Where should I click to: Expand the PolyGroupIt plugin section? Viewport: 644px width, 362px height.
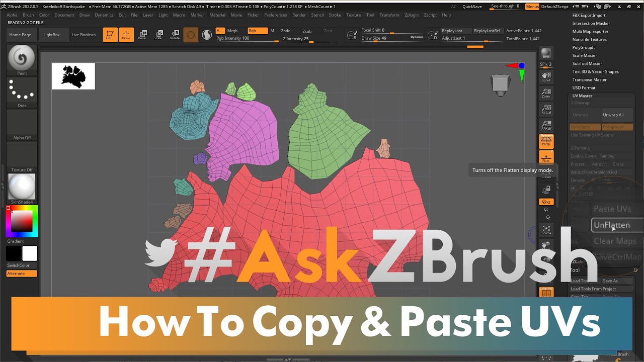[x=584, y=47]
